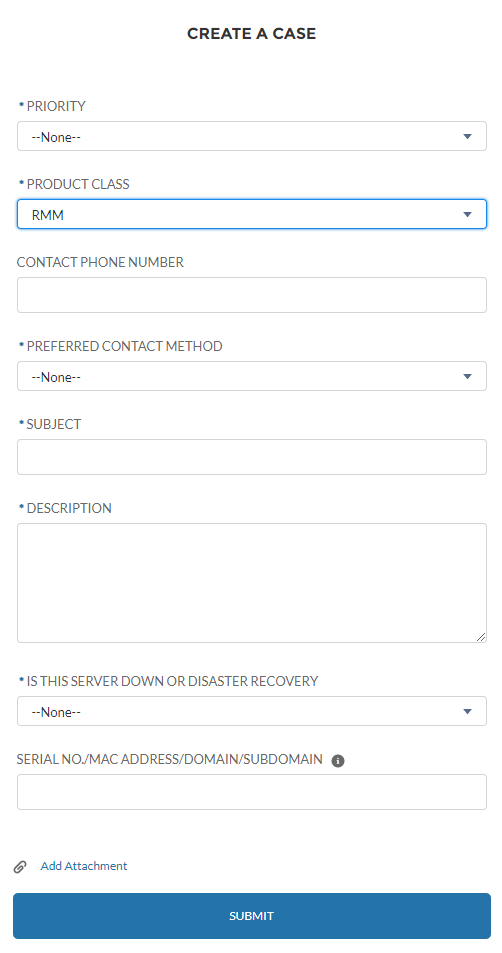Screen dimensions: 502x953
Task: Click the Create a Case heading
Action: coord(252,33)
